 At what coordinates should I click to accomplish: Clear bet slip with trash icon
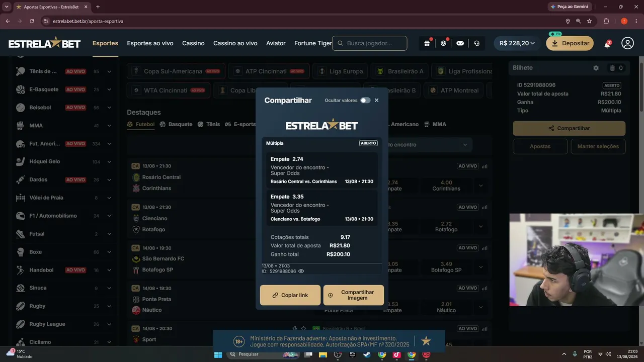[x=612, y=68]
